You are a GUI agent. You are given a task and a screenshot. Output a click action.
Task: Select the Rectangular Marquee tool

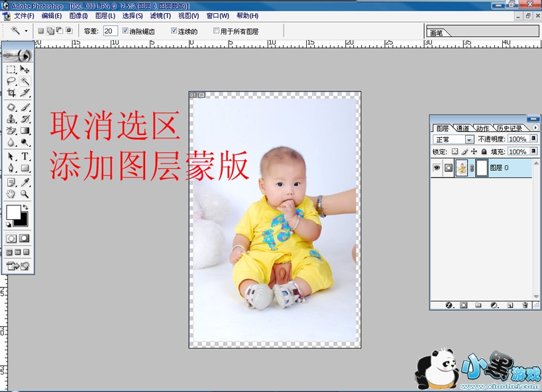[x=11, y=70]
